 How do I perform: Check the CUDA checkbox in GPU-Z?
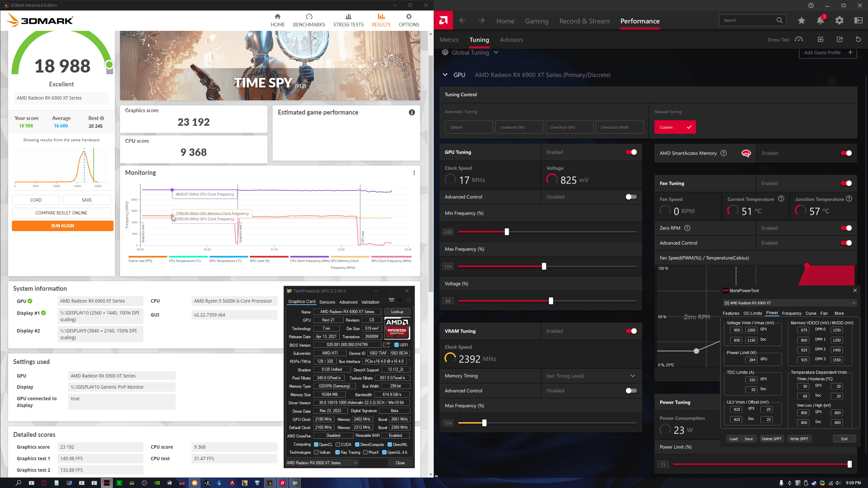(x=338, y=445)
